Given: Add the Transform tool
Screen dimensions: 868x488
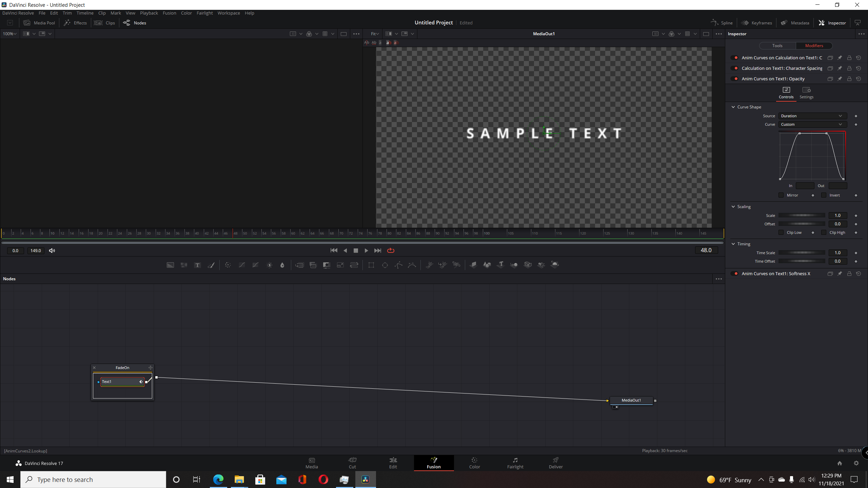Looking at the screenshot, I should click(x=354, y=265).
